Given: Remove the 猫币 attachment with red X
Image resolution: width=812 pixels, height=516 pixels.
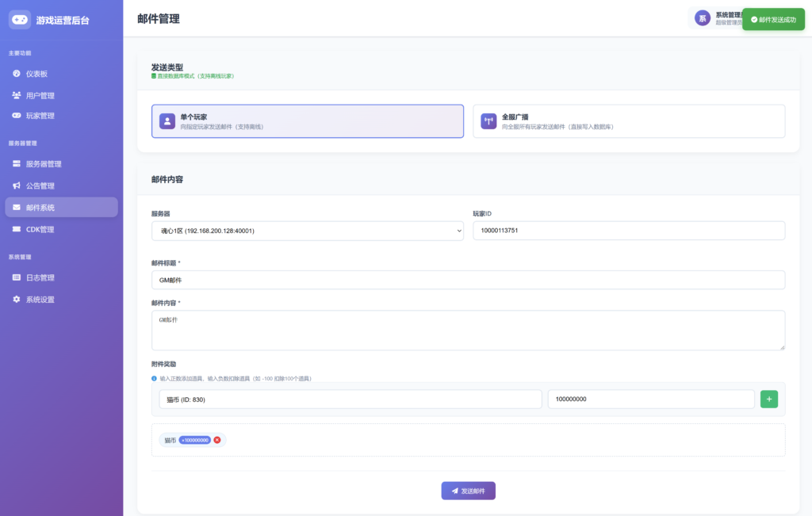Looking at the screenshot, I should coord(217,440).
